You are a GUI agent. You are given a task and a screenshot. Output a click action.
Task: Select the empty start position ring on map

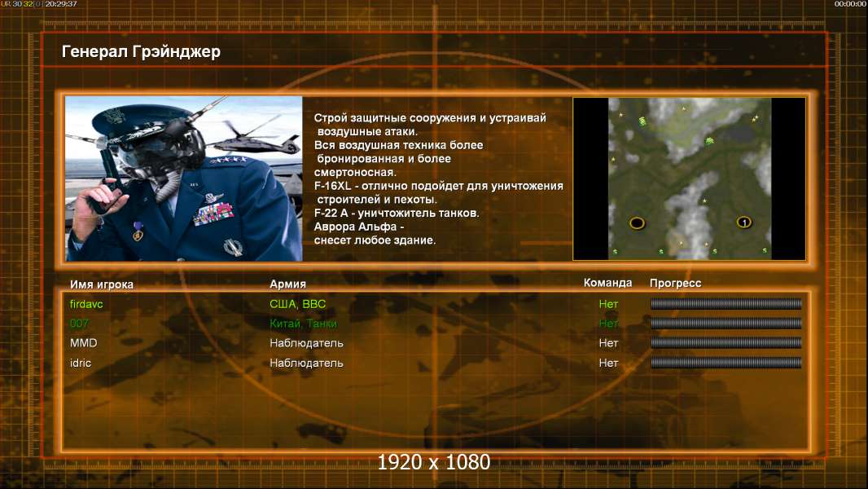coord(638,223)
